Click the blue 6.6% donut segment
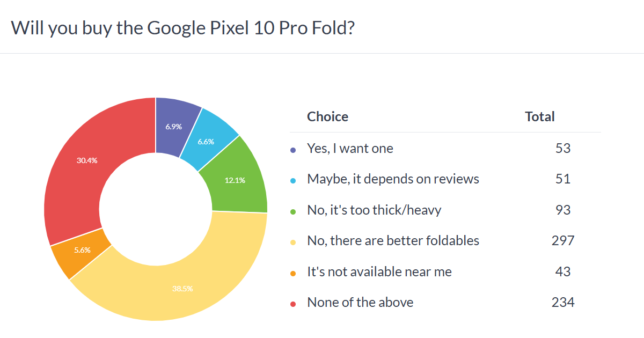 207,142
